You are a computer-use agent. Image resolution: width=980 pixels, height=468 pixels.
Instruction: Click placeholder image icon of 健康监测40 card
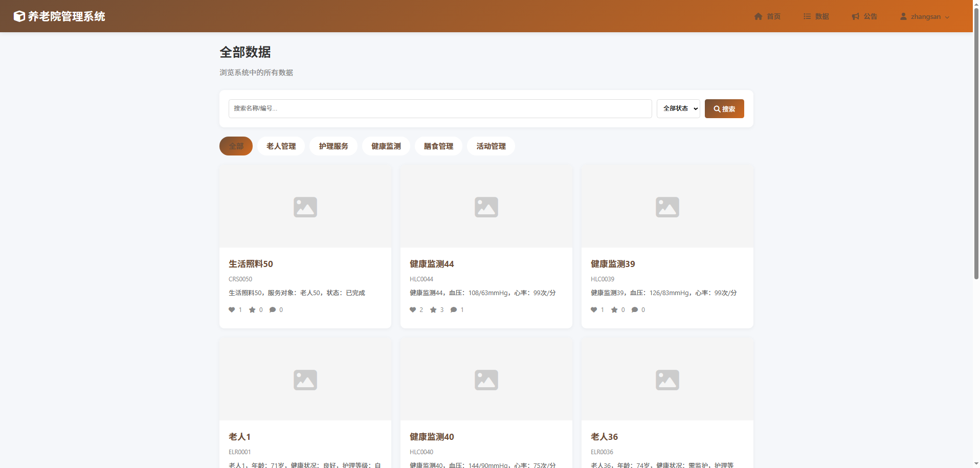[x=486, y=380]
